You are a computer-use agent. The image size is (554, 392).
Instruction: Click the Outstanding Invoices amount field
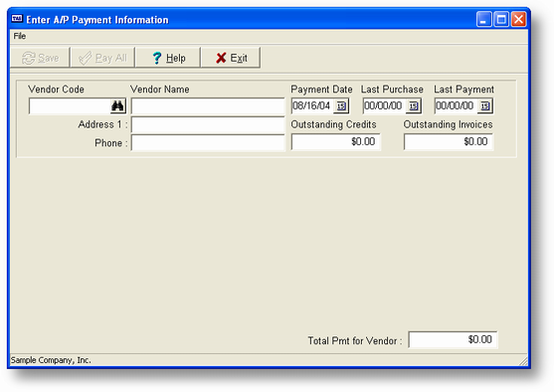pyautogui.click(x=449, y=141)
